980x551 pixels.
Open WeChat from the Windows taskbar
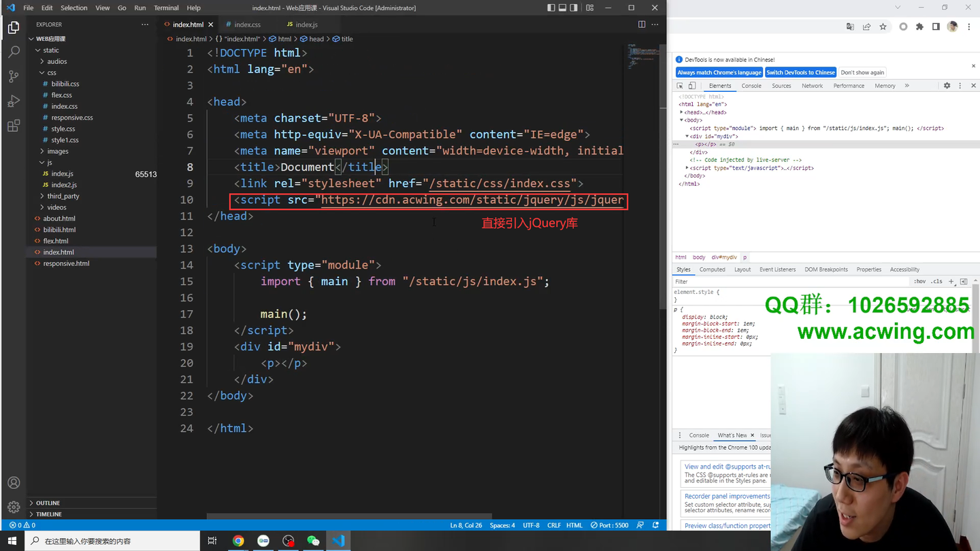(313, 541)
